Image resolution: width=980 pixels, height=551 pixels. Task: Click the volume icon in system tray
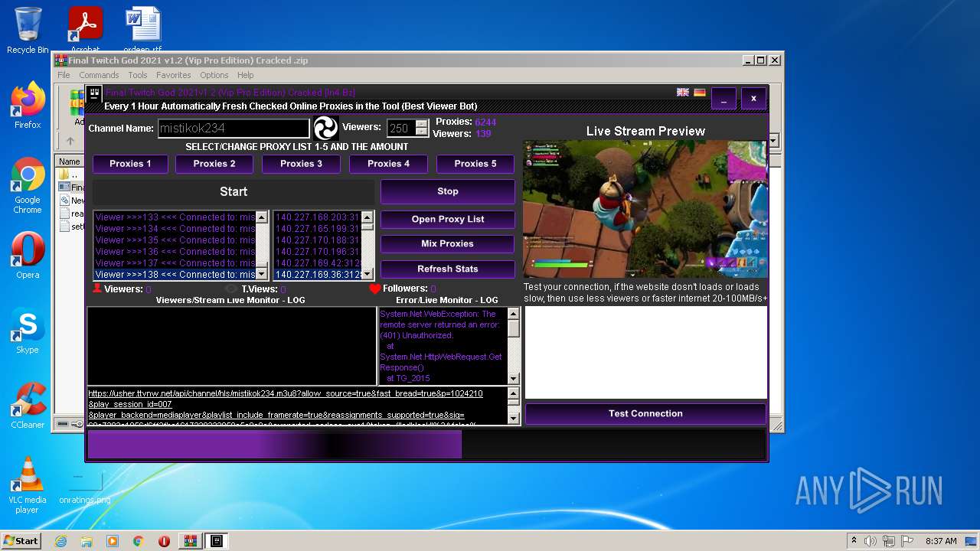pos(871,541)
